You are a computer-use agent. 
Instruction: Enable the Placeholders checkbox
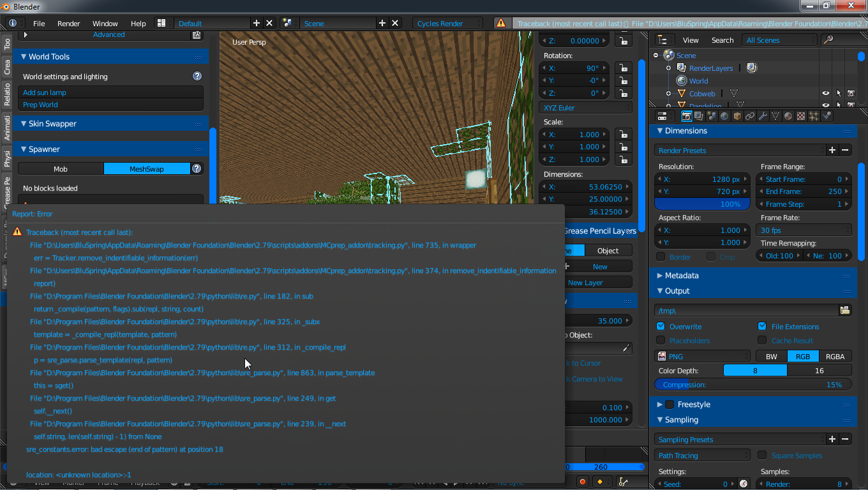[661, 341]
